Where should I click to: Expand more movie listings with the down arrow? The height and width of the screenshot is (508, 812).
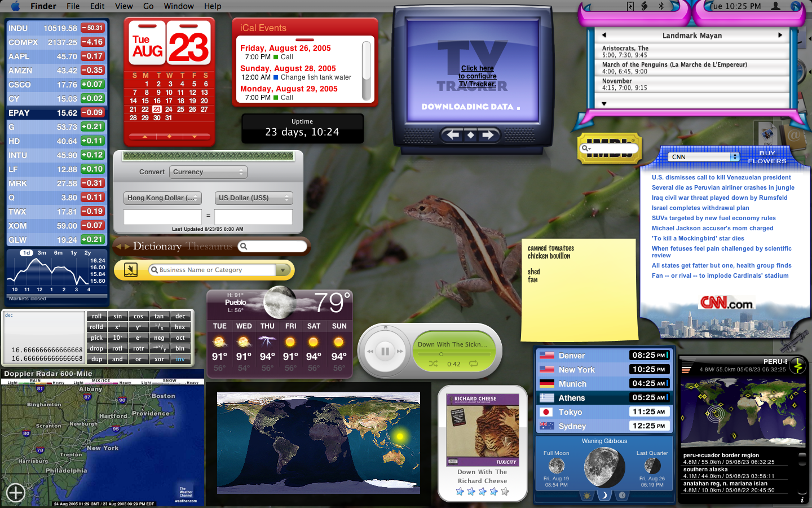tap(604, 104)
